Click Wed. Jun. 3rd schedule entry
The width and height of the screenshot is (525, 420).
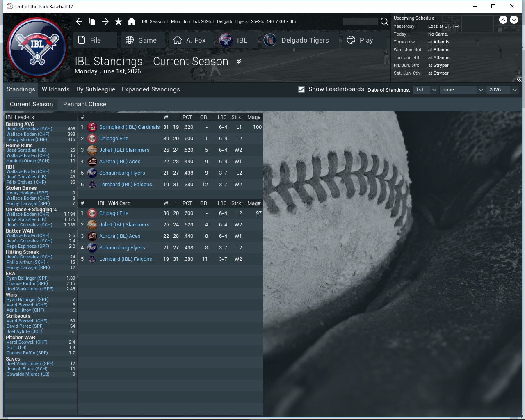422,50
